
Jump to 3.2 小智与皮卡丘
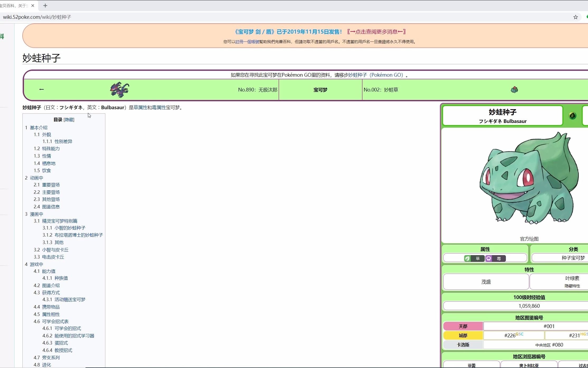(55, 250)
